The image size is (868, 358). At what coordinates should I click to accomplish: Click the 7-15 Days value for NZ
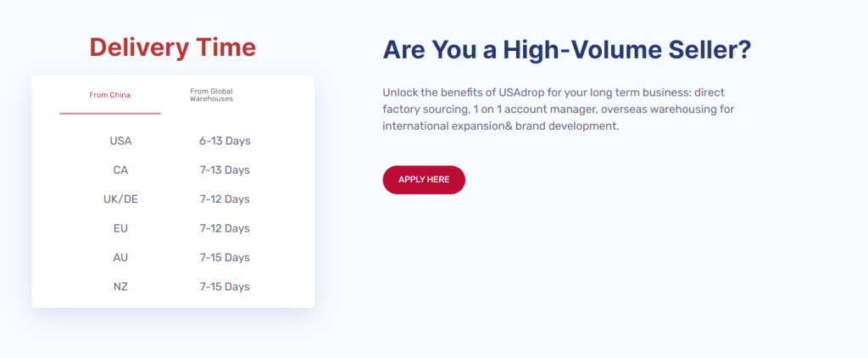(225, 287)
